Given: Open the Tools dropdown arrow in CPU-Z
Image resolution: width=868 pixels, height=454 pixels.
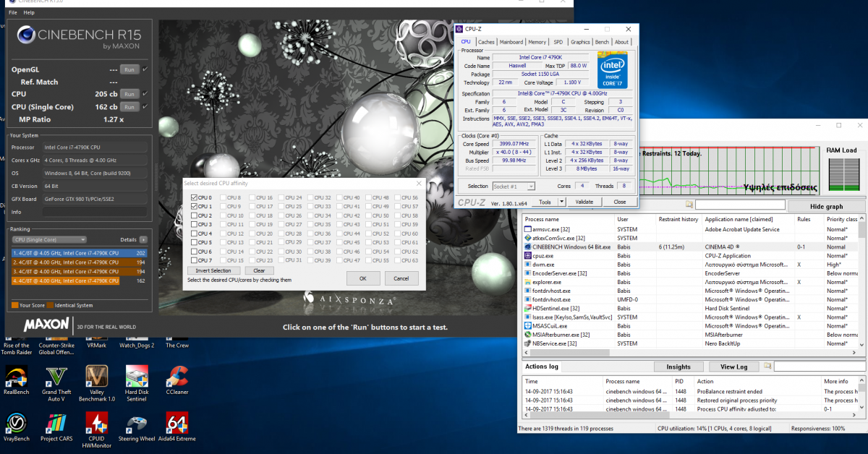Looking at the screenshot, I should coord(563,202).
